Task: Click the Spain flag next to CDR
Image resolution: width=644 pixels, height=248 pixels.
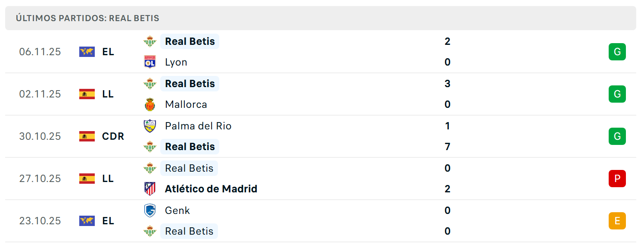Action: (87, 136)
